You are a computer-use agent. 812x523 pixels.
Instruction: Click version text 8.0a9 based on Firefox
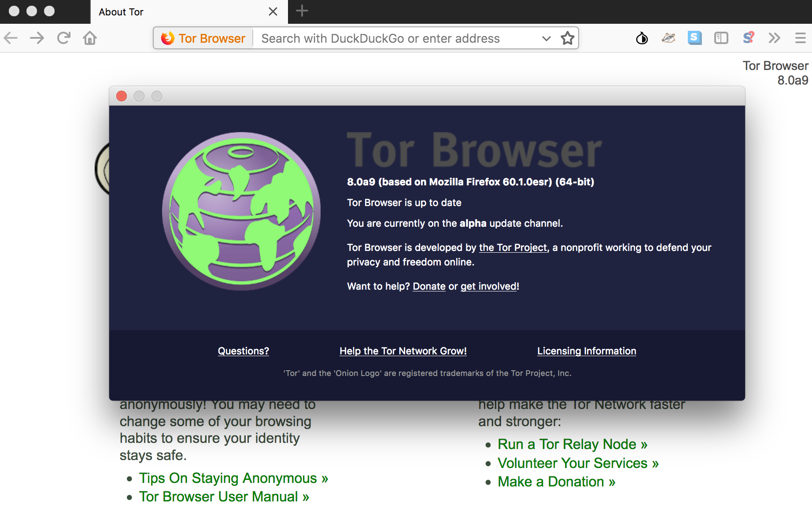[471, 182]
